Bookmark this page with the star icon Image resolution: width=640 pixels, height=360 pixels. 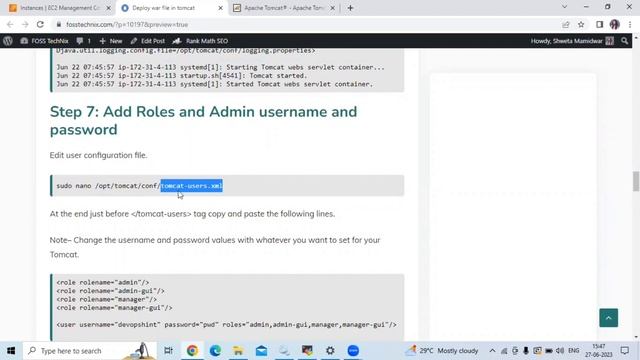[581, 24]
